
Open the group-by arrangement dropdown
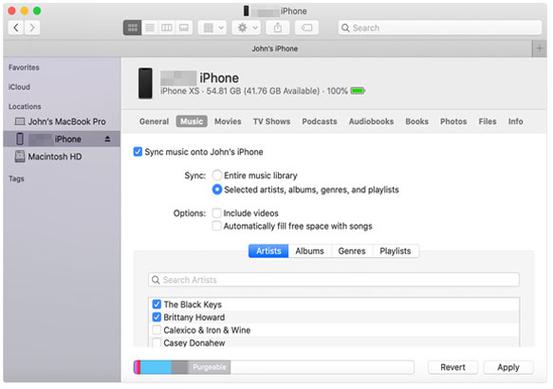coord(213,28)
